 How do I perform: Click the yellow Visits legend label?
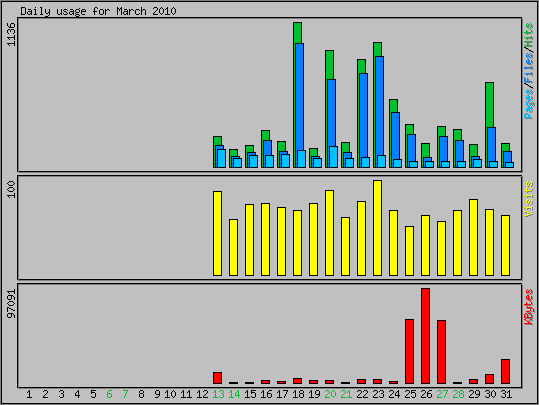coord(529,199)
